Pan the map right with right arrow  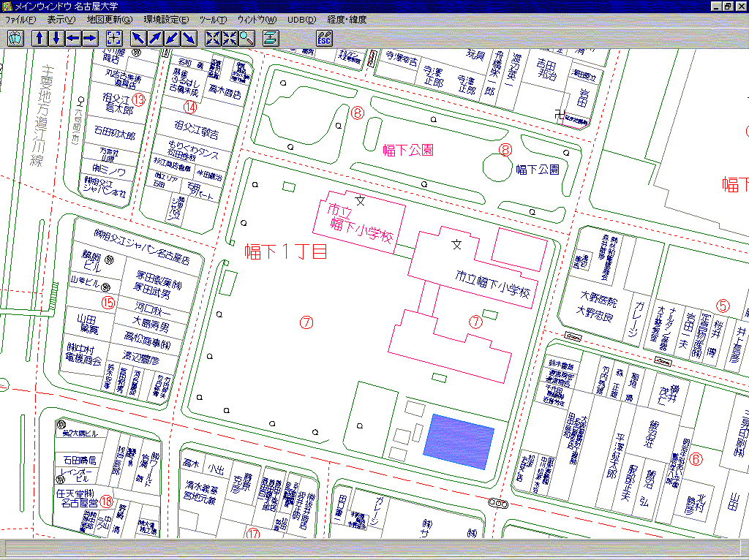pos(90,38)
